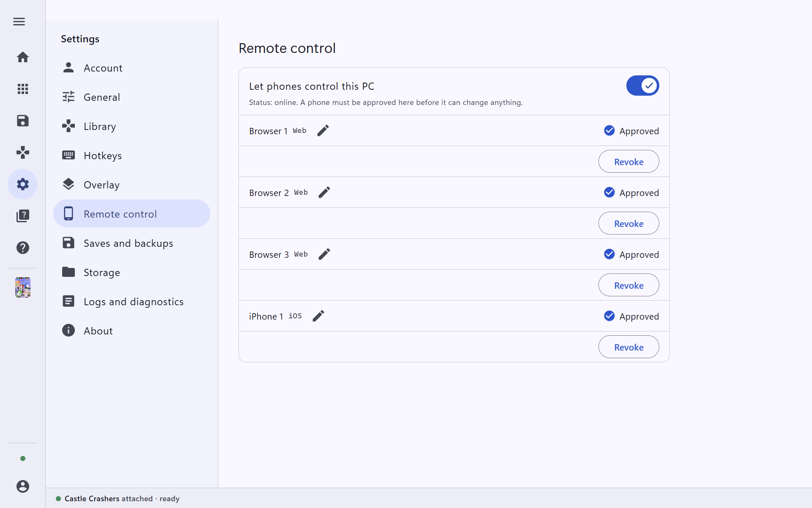Rename iPhone 1 with pencil icon
Screen dimensions: 812x508
(318, 316)
